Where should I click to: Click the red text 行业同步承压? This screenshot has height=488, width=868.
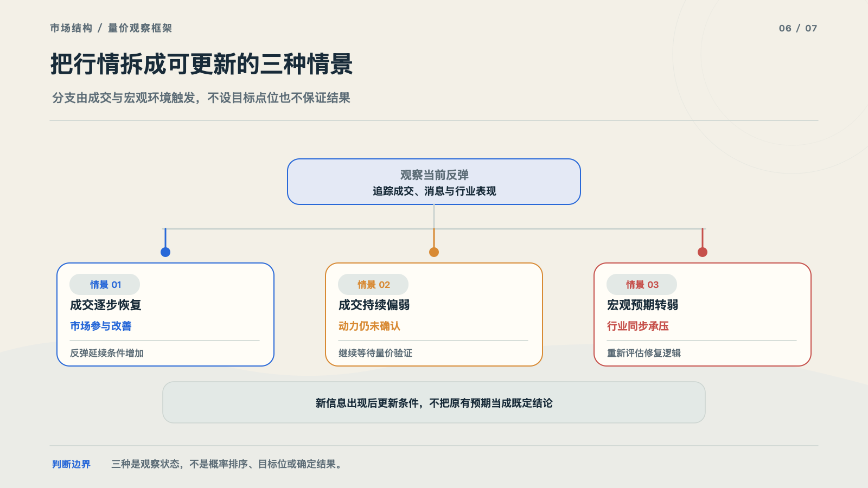pyautogui.click(x=638, y=326)
